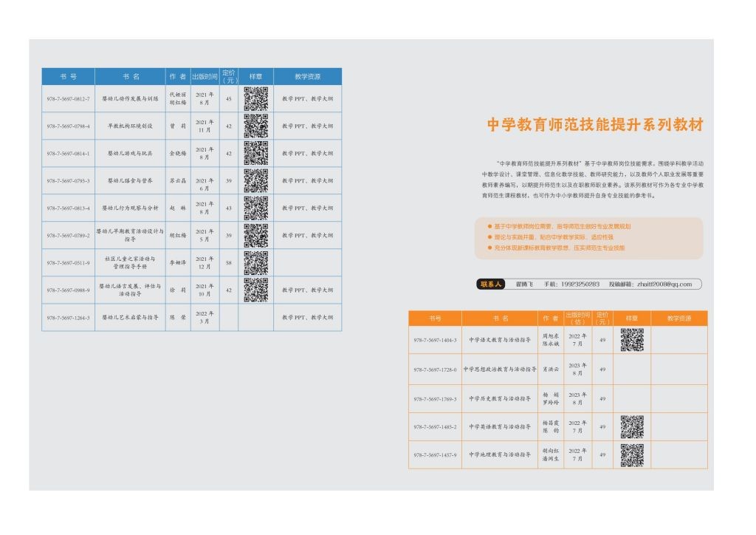Viewport: 756px width, 535px height.
Task: Click the heading 中学教育师范技能提升系列教材
Action: tap(594, 125)
